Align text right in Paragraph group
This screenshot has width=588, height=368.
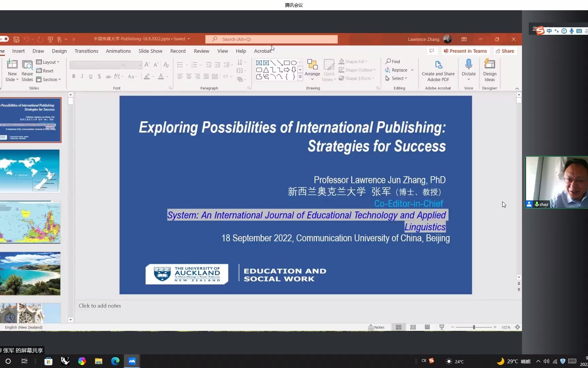pos(197,76)
